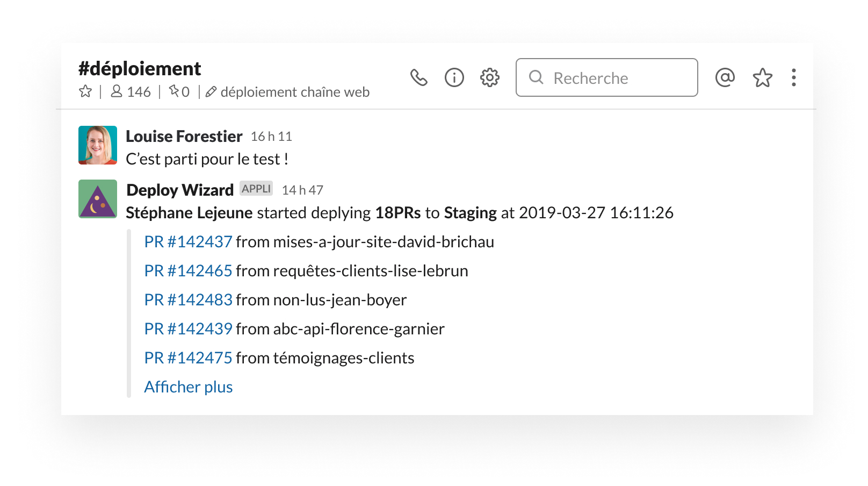The width and height of the screenshot is (868, 486).
Task: Expand the list with Afficher plus
Action: tap(189, 387)
